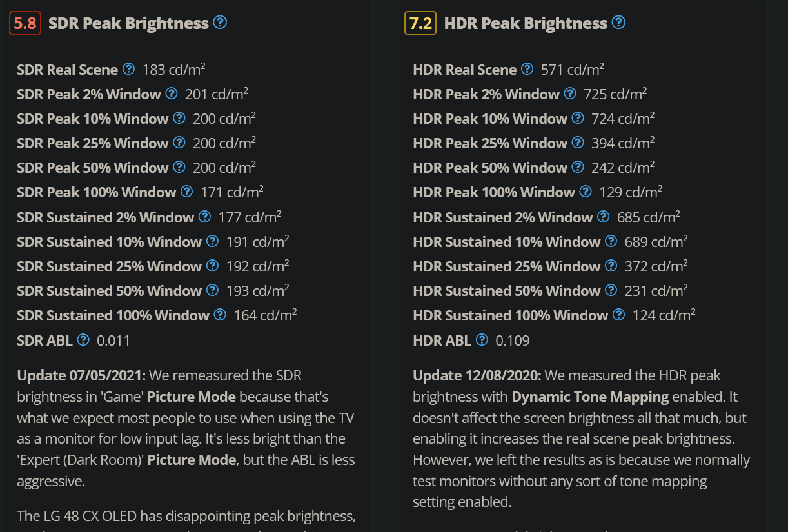788x532 pixels.
Task: Show info for HDR Sustained 2% Window
Action: 603,217
